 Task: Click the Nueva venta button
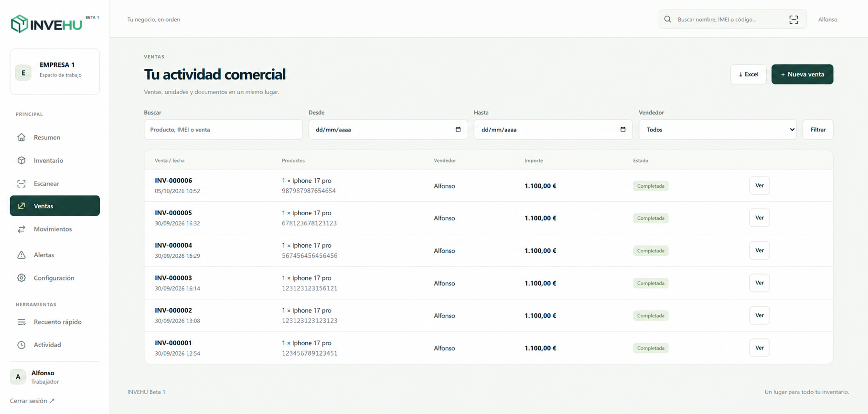click(x=802, y=74)
